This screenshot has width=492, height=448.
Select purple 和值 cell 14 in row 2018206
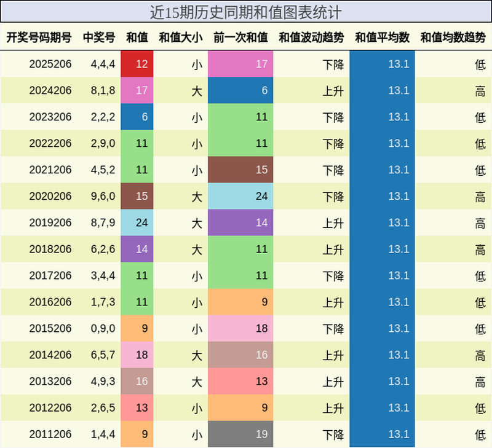pyautogui.click(x=137, y=249)
